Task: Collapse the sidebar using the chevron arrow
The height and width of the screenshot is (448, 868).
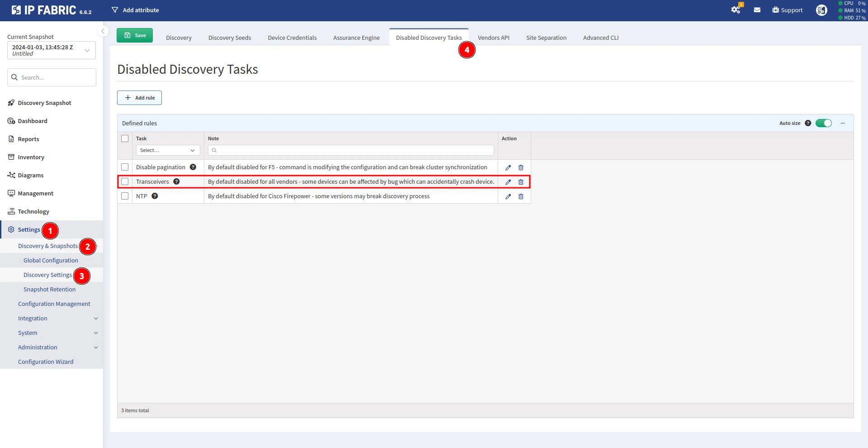Action: coord(103,31)
